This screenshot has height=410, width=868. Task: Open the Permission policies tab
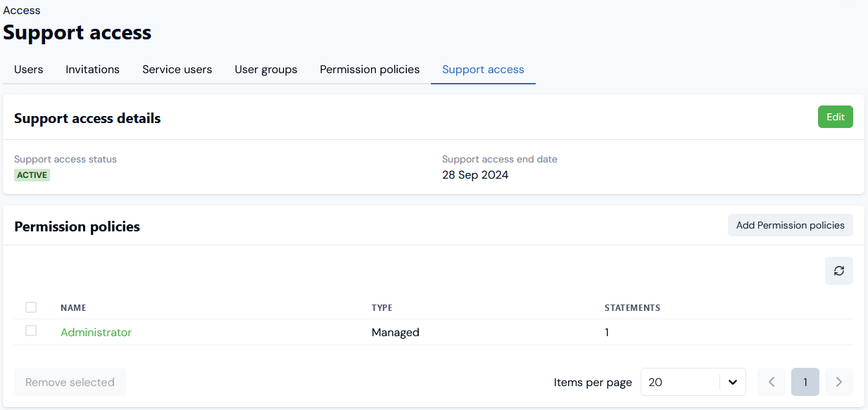coord(370,70)
